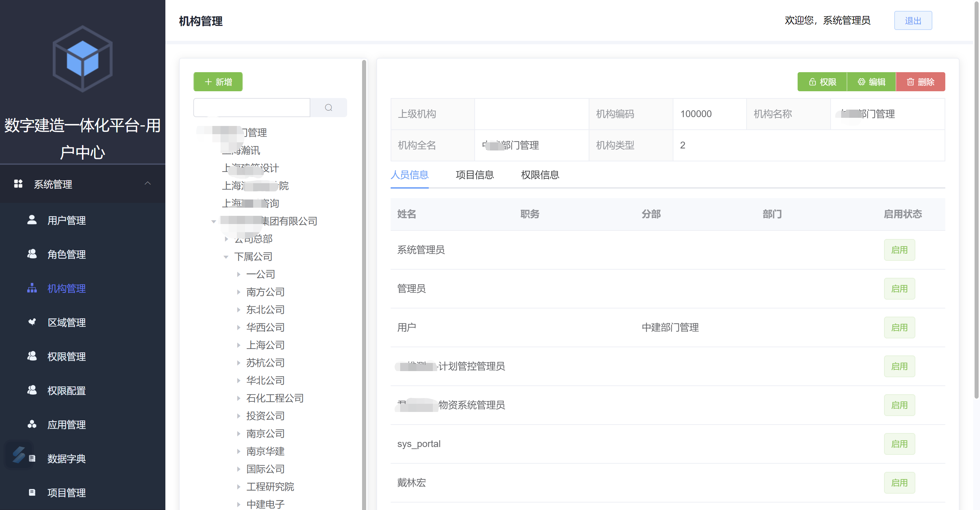Click the 戴林宏 name cell
The height and width of the screenshot is (510, 980).
411,483
